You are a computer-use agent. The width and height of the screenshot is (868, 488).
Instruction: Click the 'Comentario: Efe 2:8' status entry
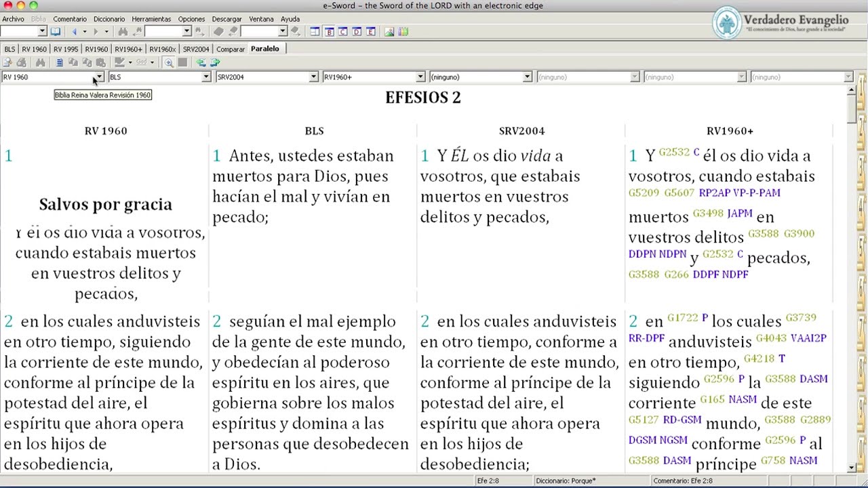(x=683, y=481)
